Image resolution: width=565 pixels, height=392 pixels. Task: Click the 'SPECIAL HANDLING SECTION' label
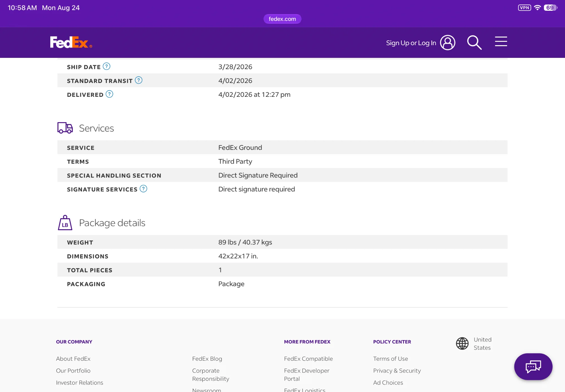click(x=114, y=176)
